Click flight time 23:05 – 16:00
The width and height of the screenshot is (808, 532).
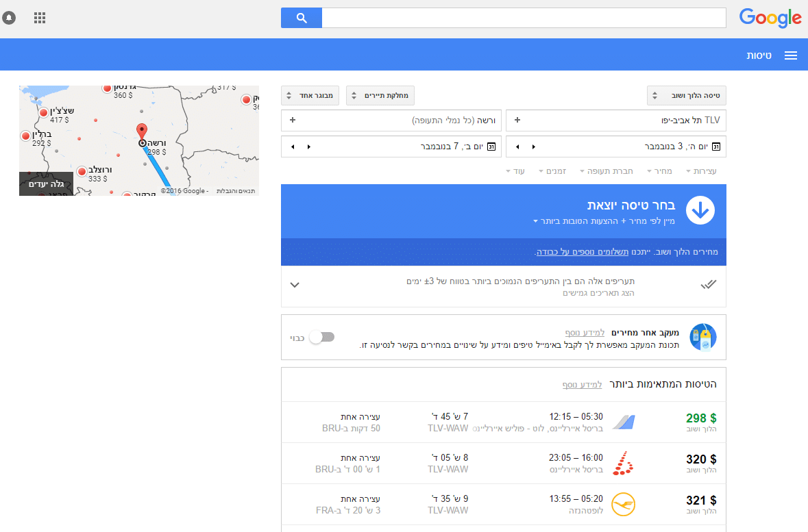pyautogui.click(x=576, y=458)
